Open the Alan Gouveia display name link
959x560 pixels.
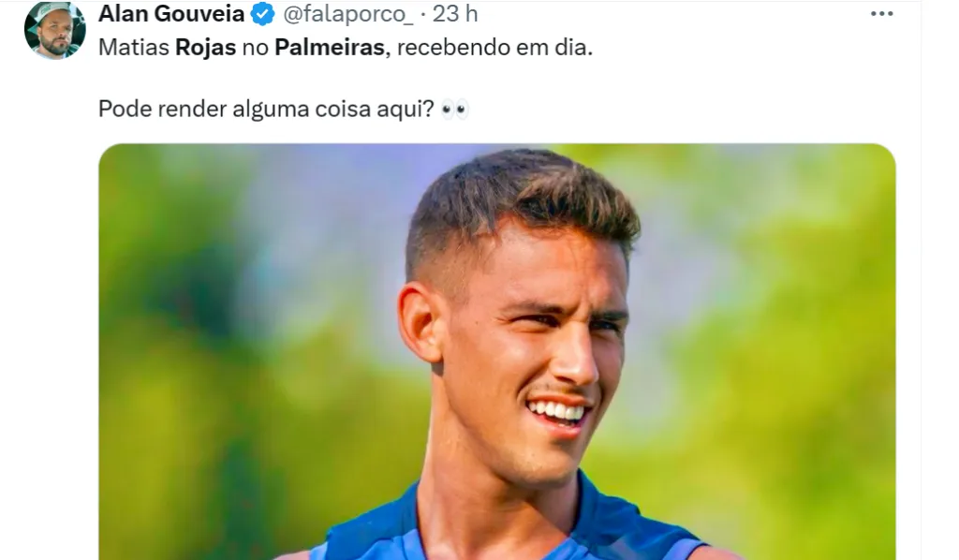[x=171, y=13]
